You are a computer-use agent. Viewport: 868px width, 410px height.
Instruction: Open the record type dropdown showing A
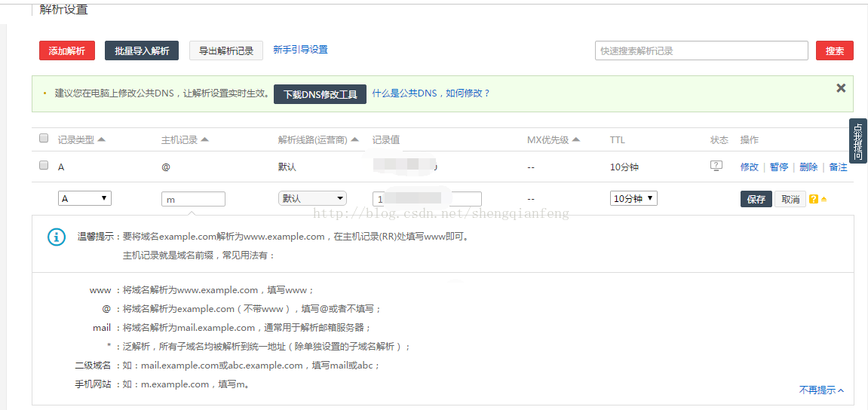[84, 198]
